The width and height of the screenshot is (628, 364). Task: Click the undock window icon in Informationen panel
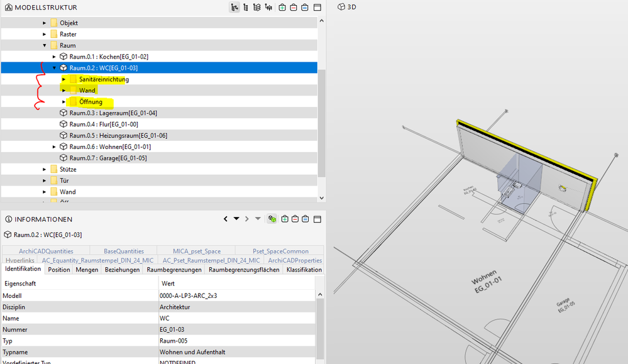click(x=317, y=219)
